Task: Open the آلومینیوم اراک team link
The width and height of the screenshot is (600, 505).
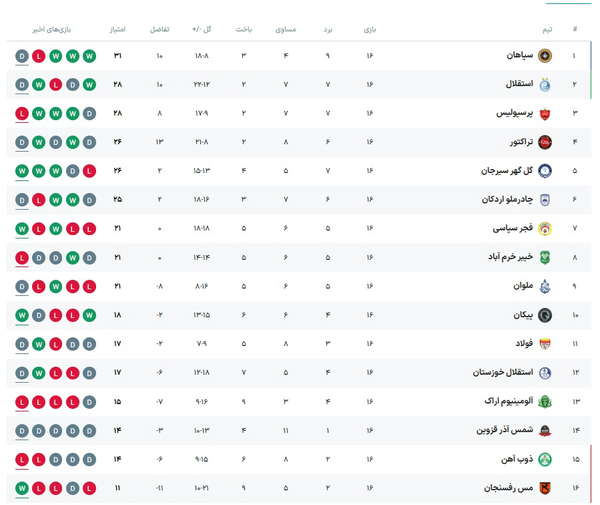Action: 508,401
